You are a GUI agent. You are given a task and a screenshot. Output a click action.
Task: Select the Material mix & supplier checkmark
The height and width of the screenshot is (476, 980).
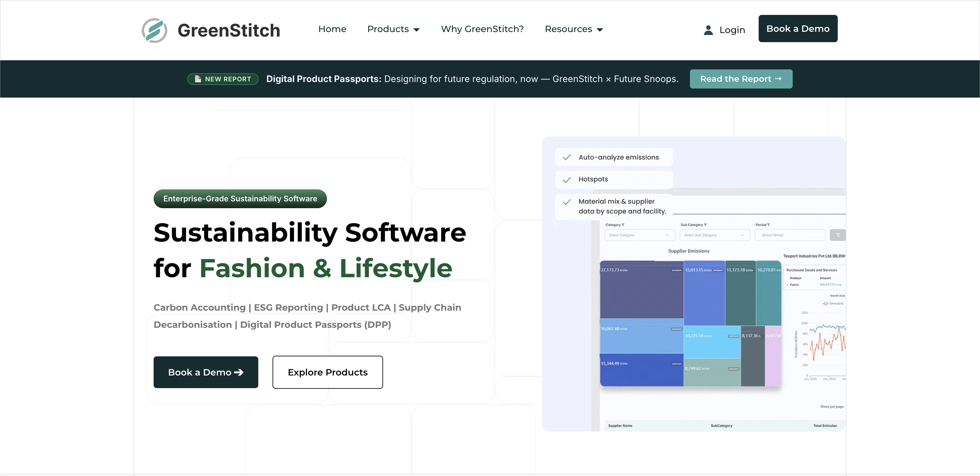(567, 202)
